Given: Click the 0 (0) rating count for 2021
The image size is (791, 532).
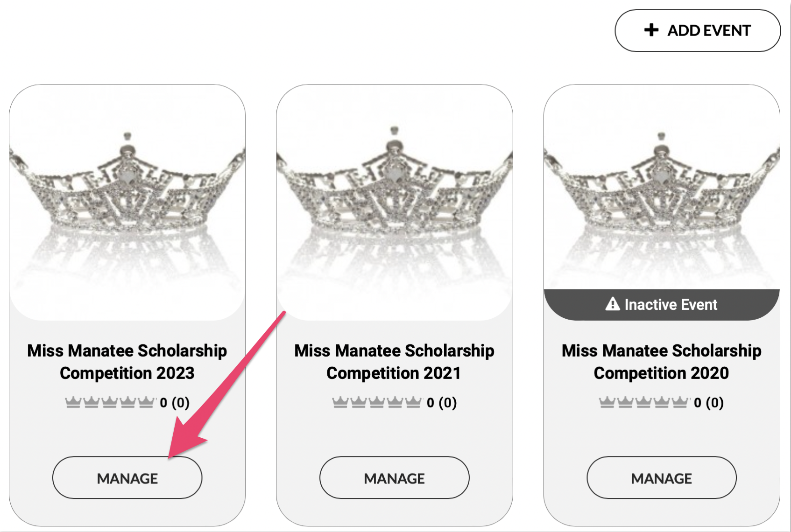Looking at the screenshot, I should pyautogui.click(x=441, y=402).
